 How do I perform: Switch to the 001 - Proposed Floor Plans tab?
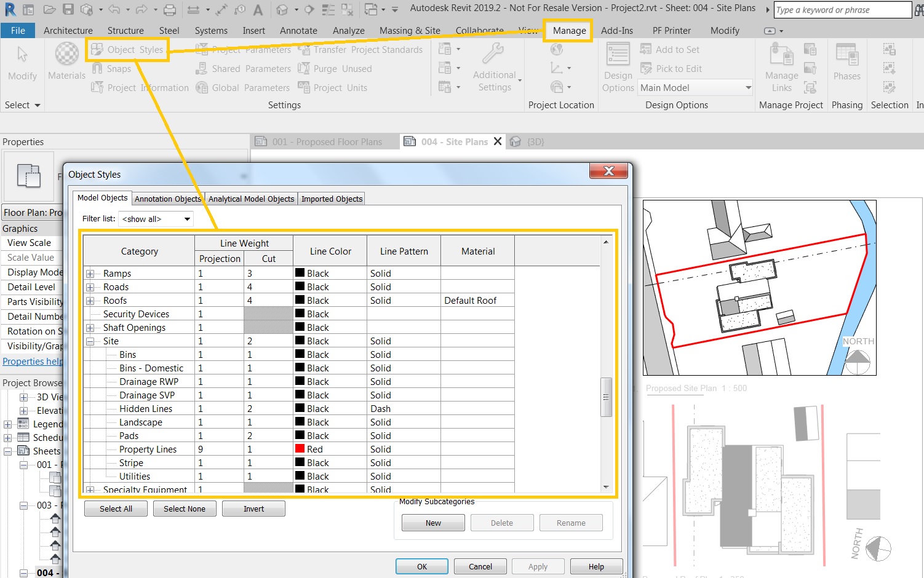click(325, 141)
